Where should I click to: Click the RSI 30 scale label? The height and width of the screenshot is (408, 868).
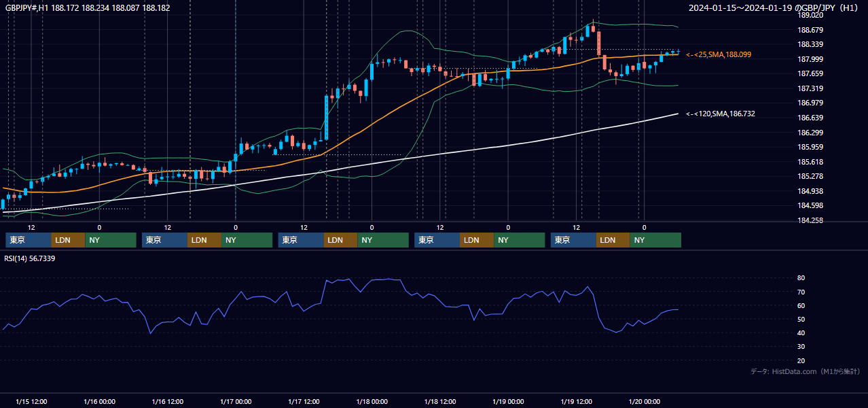[801, 347]
